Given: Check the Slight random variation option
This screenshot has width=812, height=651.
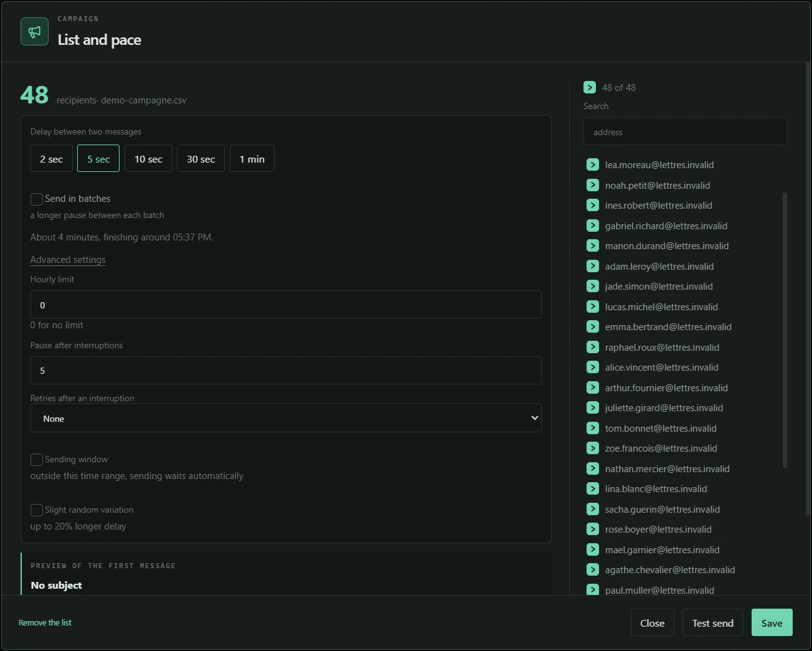Looking at the screenshot, I should 37,510.
